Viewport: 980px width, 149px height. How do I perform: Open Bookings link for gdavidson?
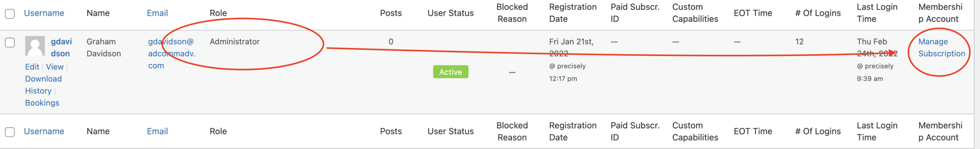tap(42, 103)
